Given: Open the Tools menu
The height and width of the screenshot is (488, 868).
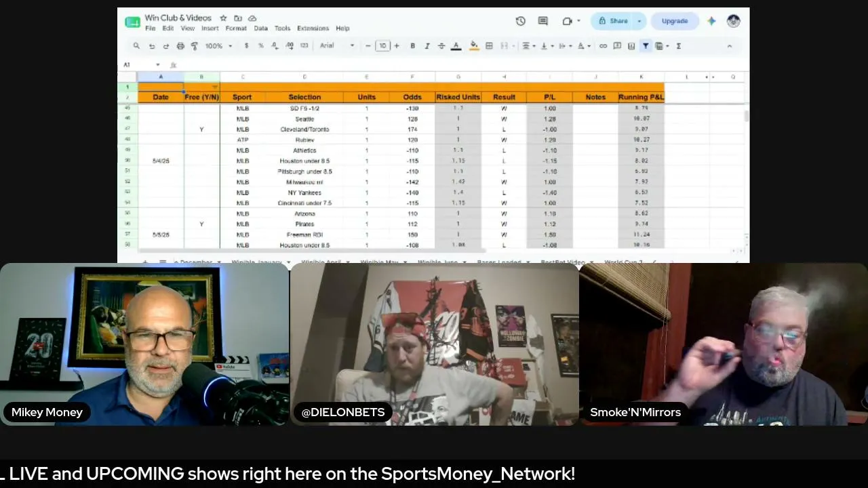Looking at the screenshot, I should [282, 28].
